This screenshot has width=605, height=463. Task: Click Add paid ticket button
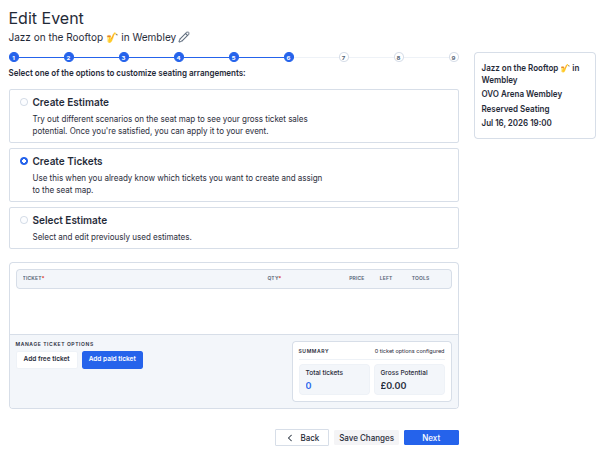coord(112,359)
